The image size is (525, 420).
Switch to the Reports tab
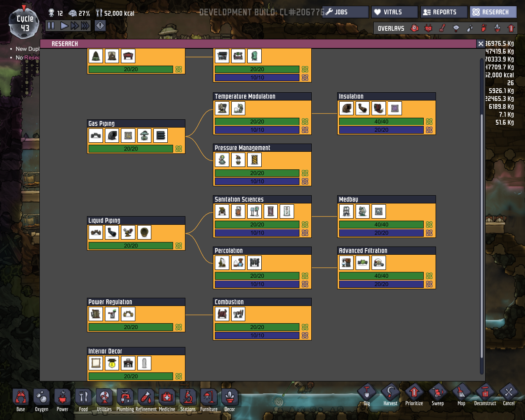pyautogui.click(x=444, y=12)
